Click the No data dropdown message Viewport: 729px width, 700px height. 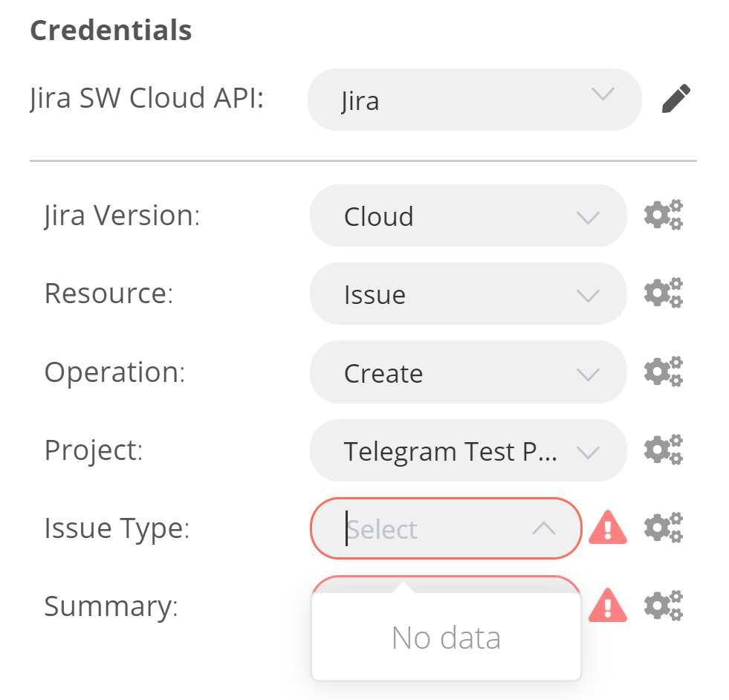446,638
